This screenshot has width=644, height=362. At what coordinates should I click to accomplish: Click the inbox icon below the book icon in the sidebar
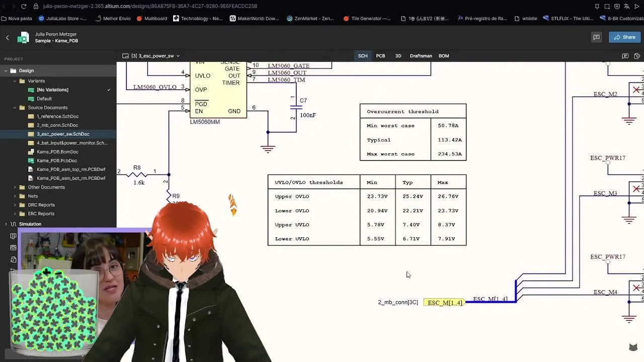(14, 248)
